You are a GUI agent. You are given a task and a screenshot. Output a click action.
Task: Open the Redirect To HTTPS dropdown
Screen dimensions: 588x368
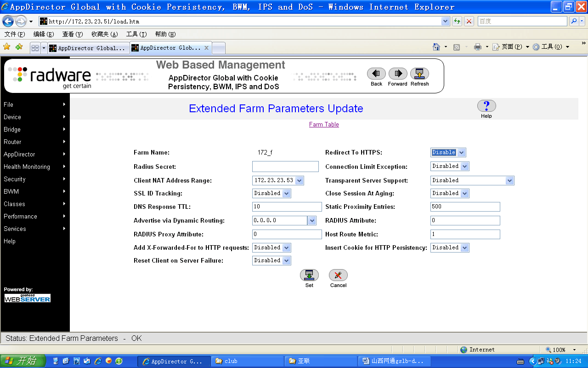(462, 152)
